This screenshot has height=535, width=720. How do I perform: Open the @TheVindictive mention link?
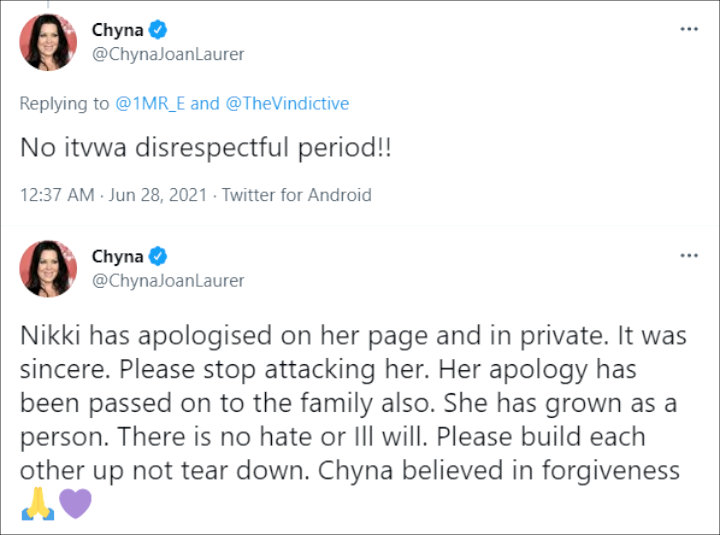click(287, 103)
